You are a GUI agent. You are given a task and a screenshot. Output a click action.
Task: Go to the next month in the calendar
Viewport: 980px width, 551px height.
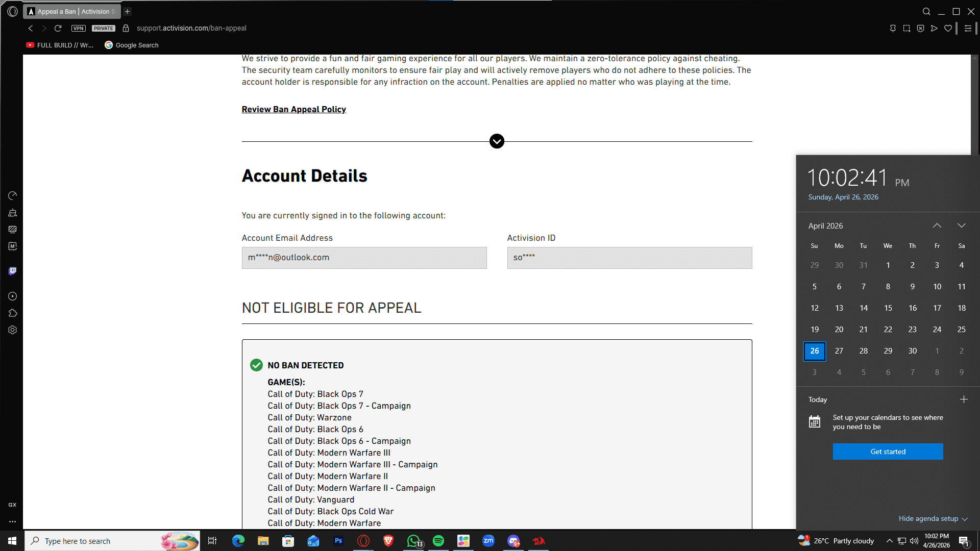(x=961, y=226)
